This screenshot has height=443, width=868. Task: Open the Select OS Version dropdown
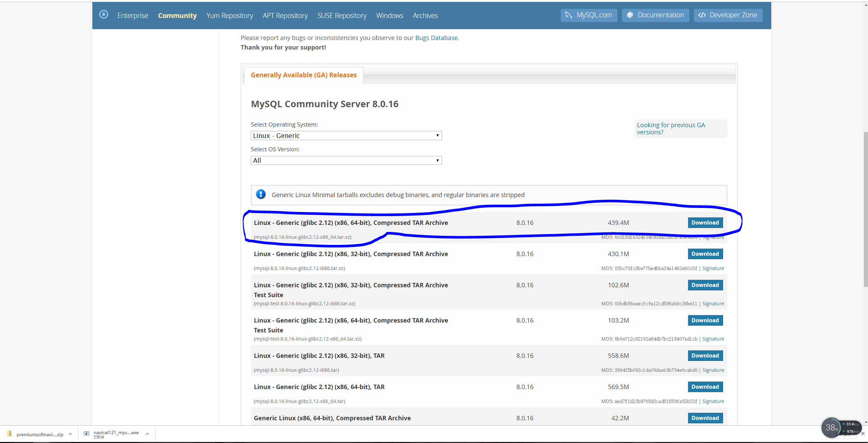point(346,160)
